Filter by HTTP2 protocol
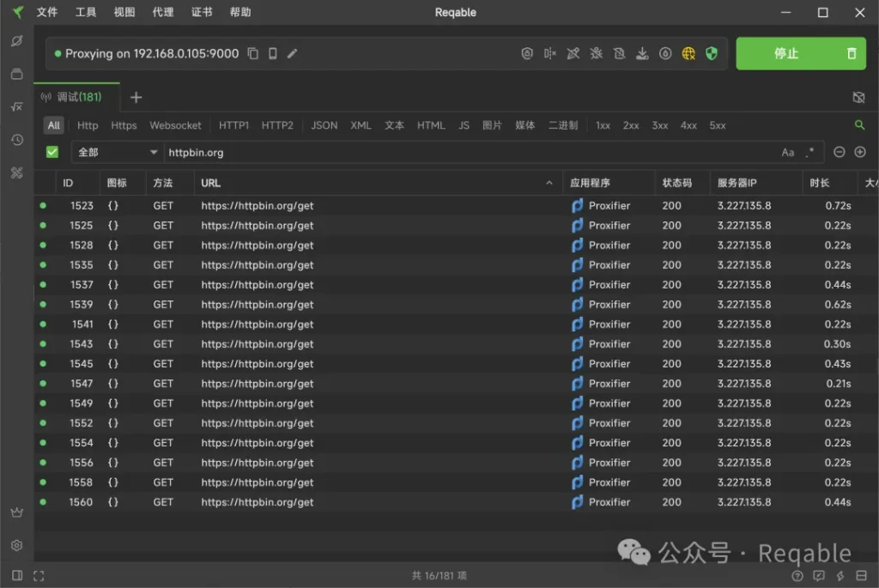The height and width of the screenshot is (588, 879). click(x=277, y=125)
